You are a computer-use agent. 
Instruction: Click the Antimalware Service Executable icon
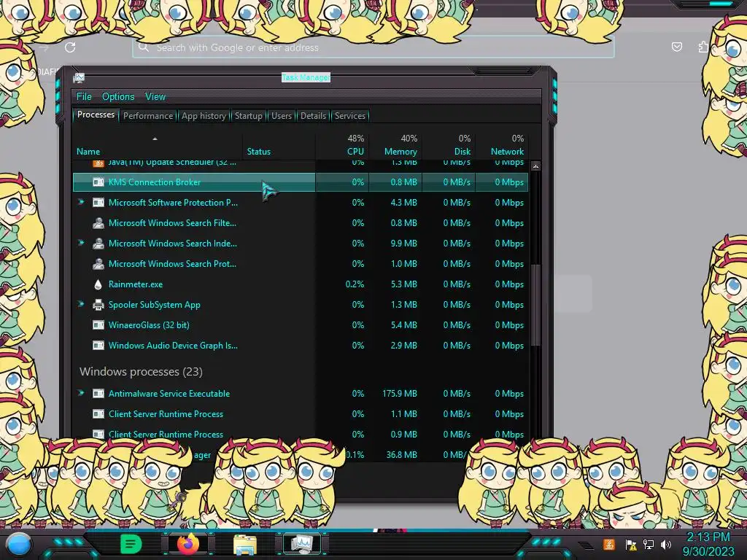click(x=98, y=394)
